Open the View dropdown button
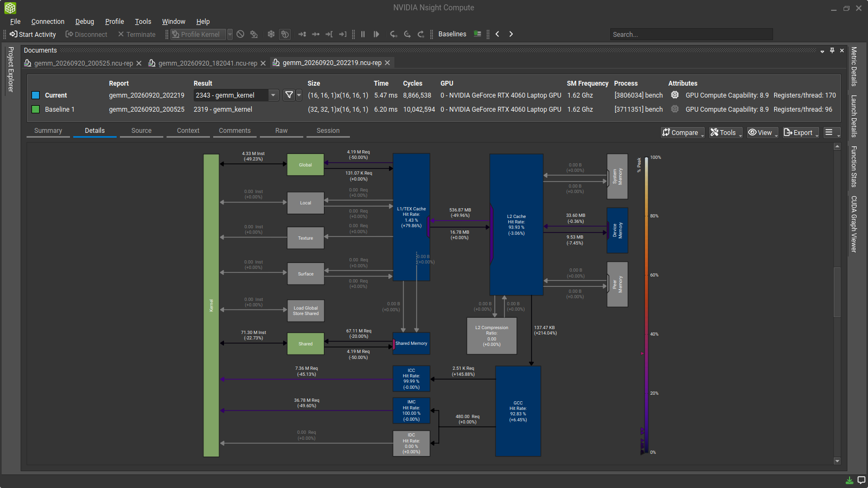868x488 pixels. click(763, 132)
